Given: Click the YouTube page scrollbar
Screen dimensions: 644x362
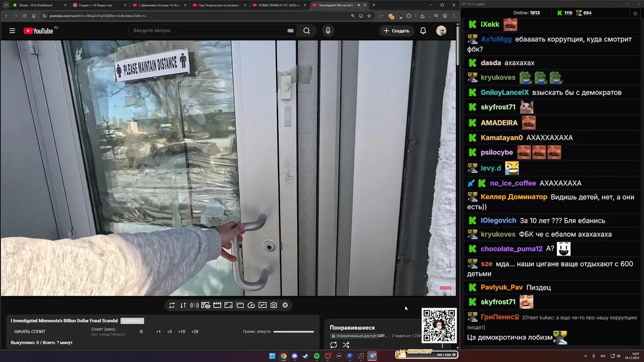Looking at the screenshot, I should (x=457, y=45).
